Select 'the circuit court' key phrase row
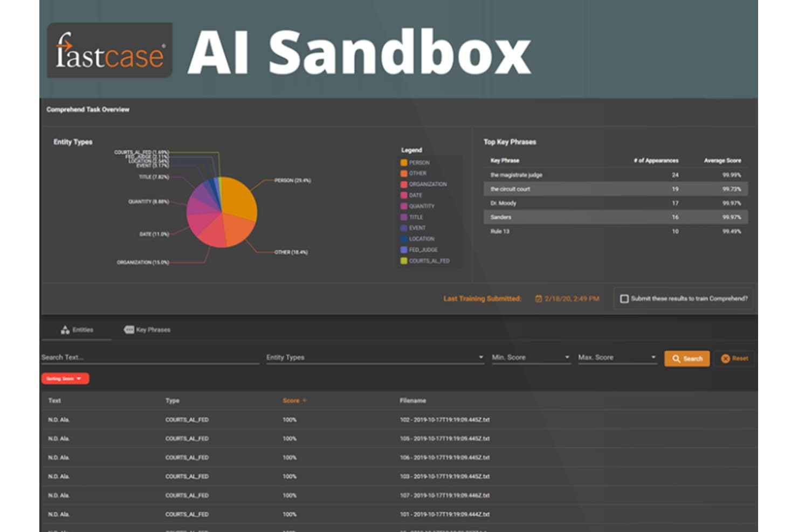The width and height of the screenshot is (798, 532). (x=615, y=189)
